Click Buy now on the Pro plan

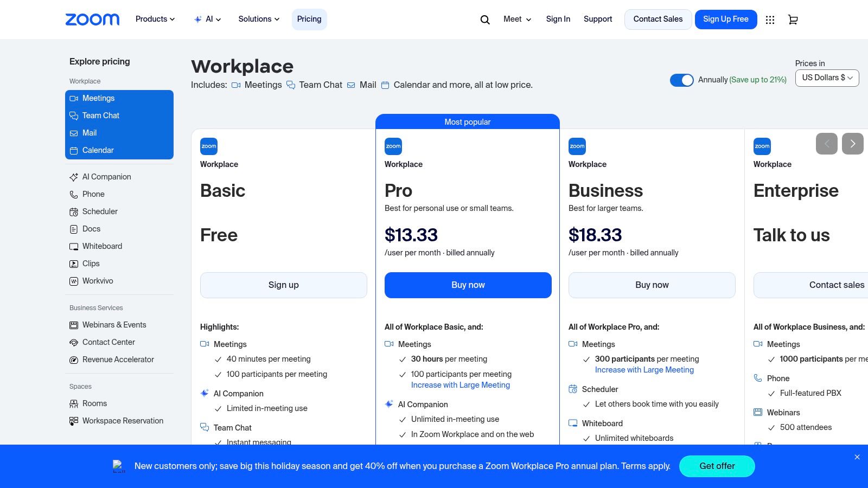pos(468,285)
